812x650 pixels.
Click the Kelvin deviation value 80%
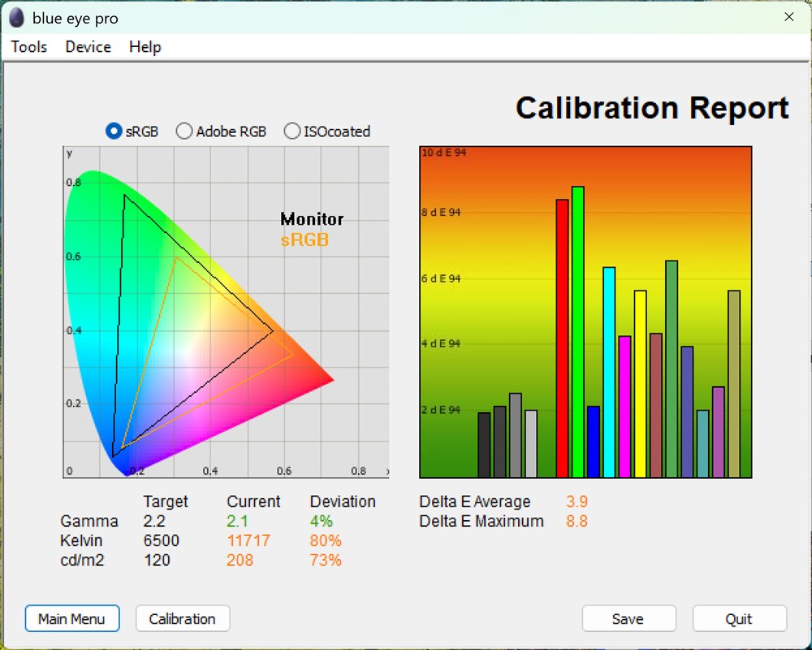point(325,540)
